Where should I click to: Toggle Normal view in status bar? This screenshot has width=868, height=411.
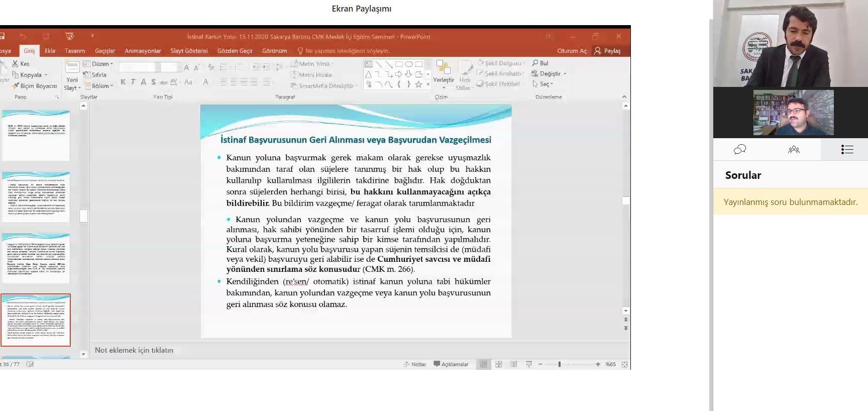(x=483, y=364)
